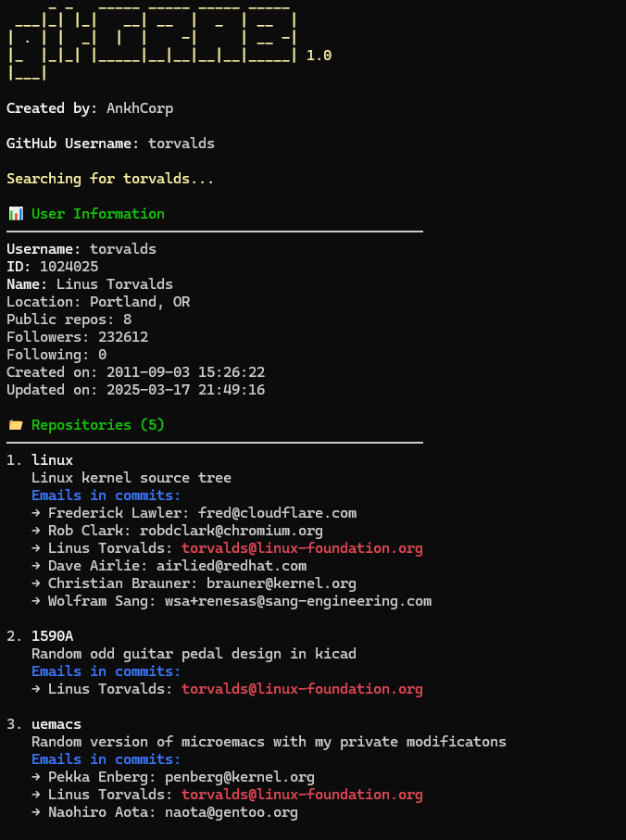Click committer name 'Naohiro Aota'
Screen dimensions: 626x840
click(x=98, y=812)
